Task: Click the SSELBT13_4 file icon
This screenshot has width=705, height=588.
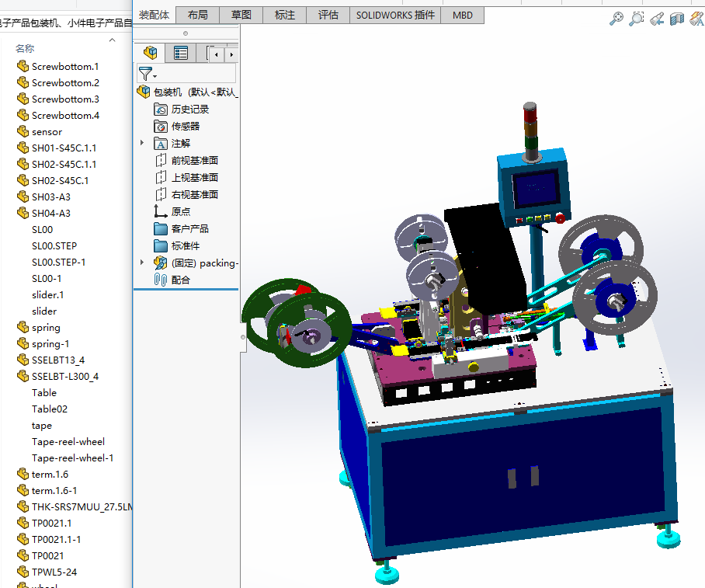Action: pos(23,360)
